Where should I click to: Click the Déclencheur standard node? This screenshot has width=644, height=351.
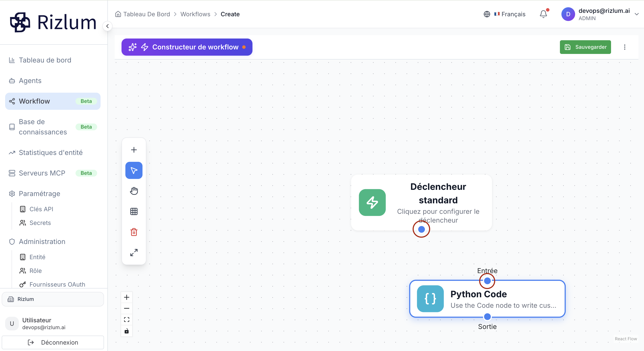click(421, 202)
